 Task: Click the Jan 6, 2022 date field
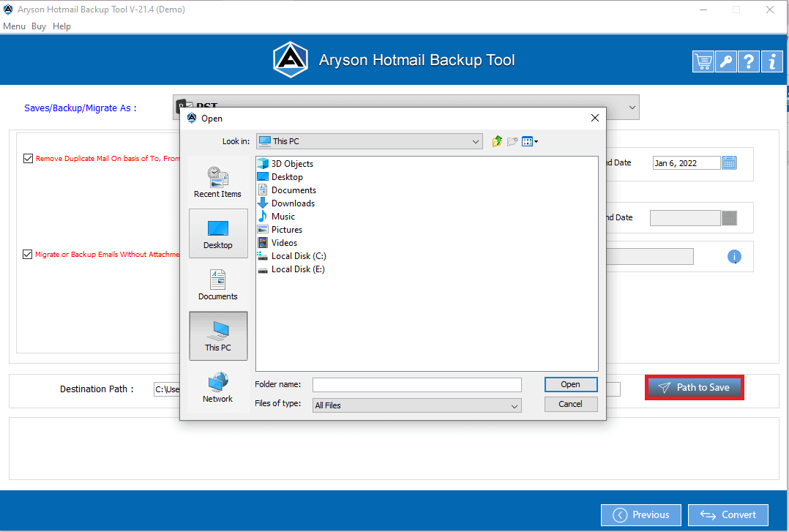tap(687, 163)
